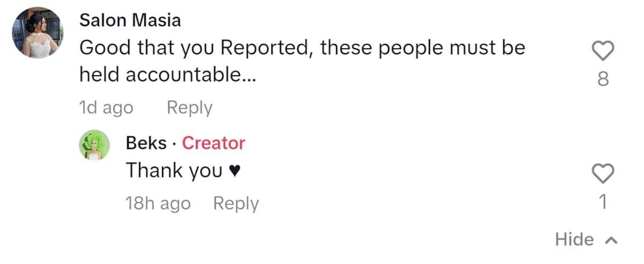Screen dimensions: 644x264
Task: Click the red Creator badge
Action: click(214, 143)
